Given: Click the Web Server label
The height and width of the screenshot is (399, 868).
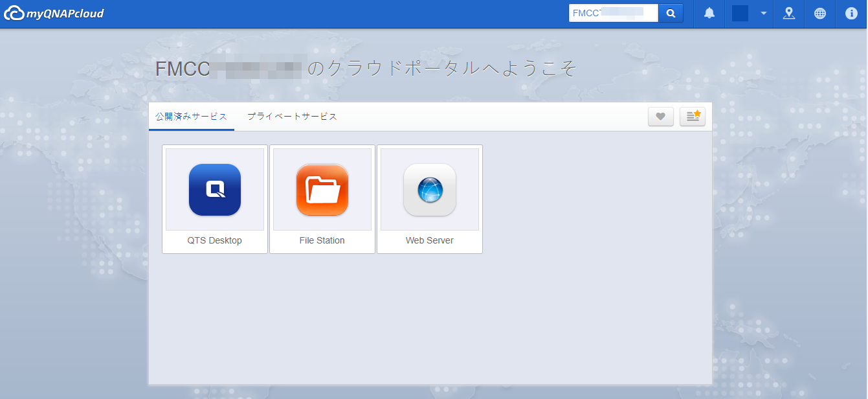Looking at the screenshot, I should tap(430, 240).
